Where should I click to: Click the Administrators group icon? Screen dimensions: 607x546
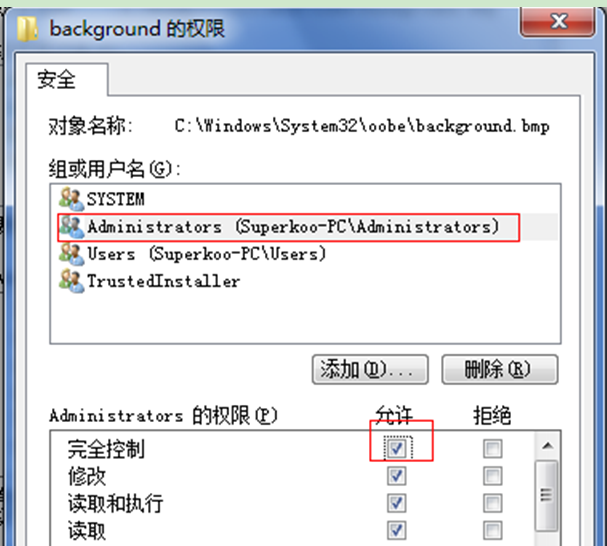coord(71,227)
